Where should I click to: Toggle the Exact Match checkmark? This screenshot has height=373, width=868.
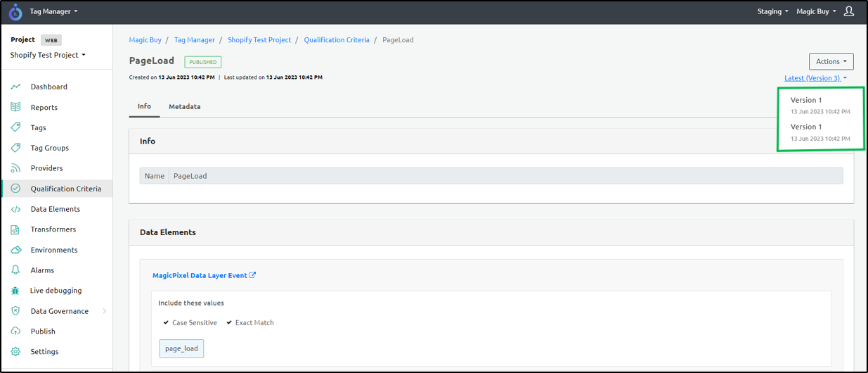click(229, 323)
